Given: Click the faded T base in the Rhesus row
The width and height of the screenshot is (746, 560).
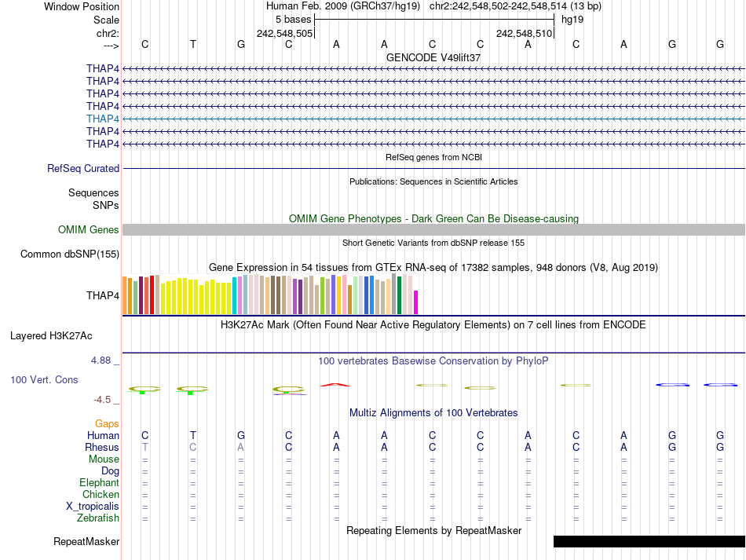Looking at the screenshot, I should (145, 447).
